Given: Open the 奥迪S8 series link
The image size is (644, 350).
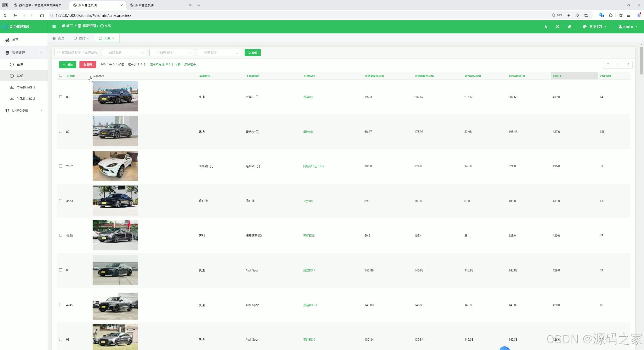Looking at the screenshot, I should pyautogui.click(x=308, y=97).
